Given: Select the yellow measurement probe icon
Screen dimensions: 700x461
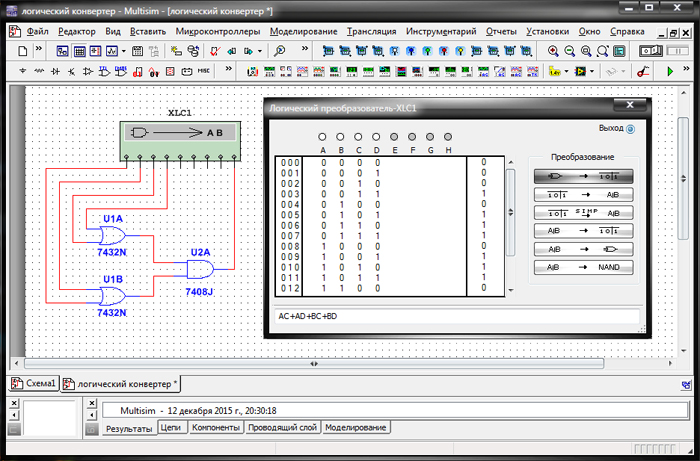Looking at the screenshot, I should tap(555, 71).
